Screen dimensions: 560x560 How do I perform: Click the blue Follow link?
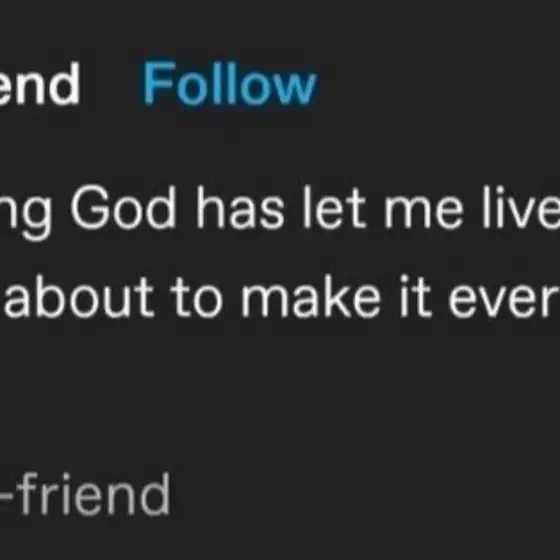pyautogui.click(x=230, y=83)
